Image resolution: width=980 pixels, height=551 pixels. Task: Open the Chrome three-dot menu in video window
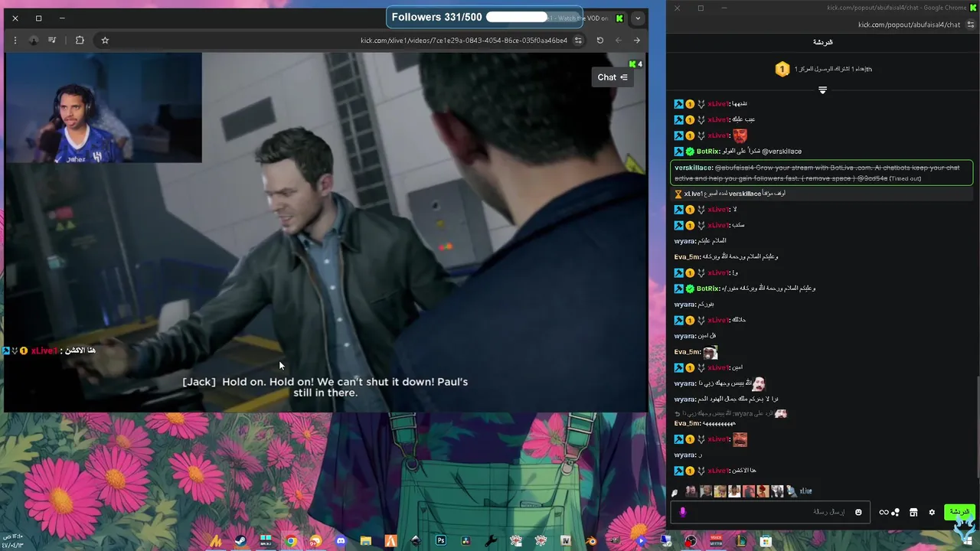[15, 41]
